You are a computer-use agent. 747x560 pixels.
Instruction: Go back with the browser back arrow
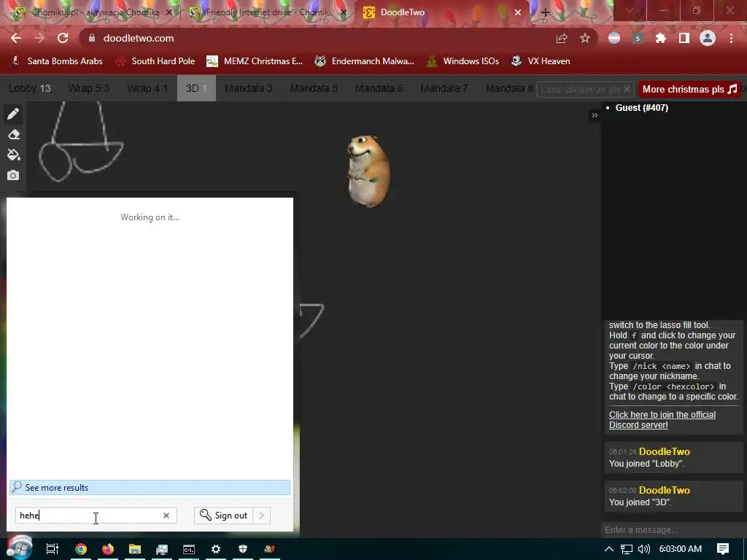click(16, 38)
